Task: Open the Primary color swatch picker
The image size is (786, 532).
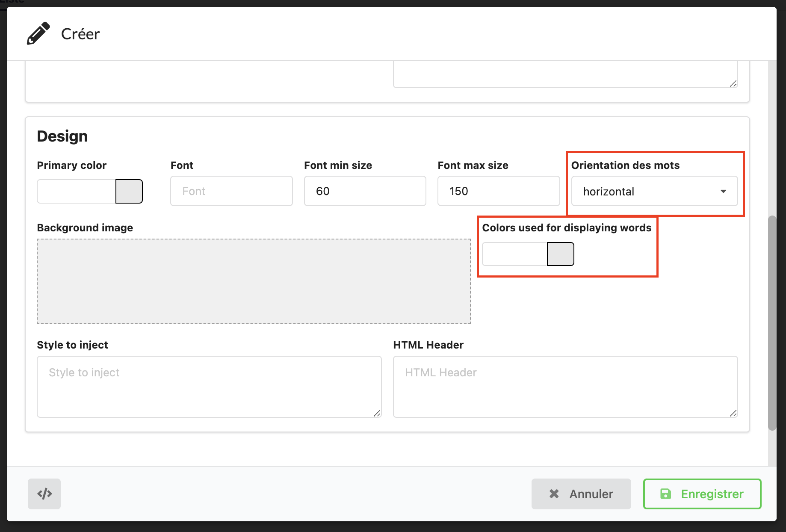Action: 129,191
